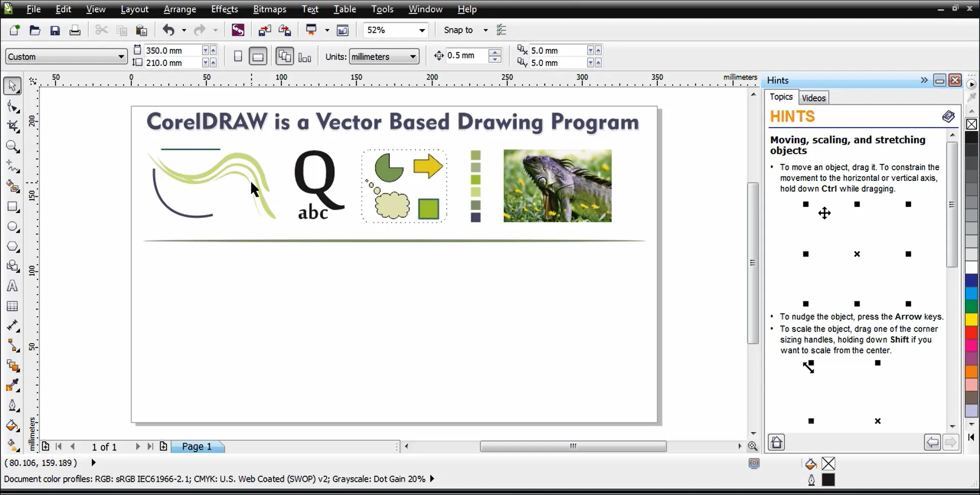Expand the Units millimeters dropdown

(412, 57)
